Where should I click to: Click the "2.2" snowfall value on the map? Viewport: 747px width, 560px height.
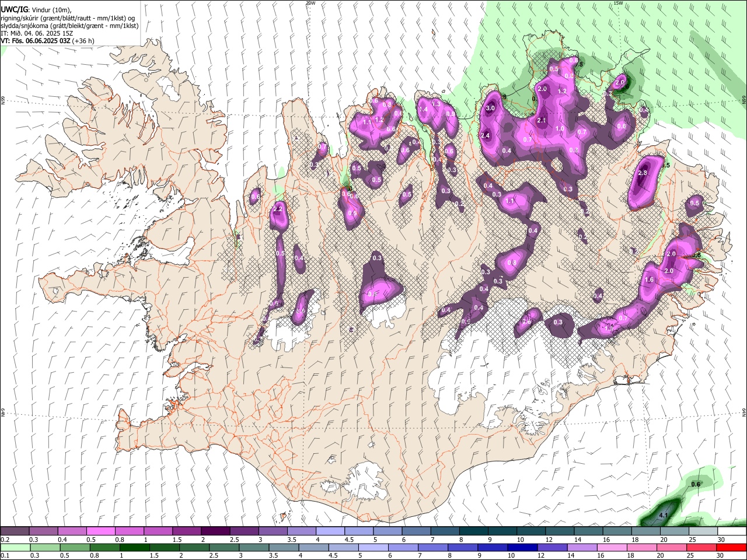pyautogui.click(x=278, y=209)
